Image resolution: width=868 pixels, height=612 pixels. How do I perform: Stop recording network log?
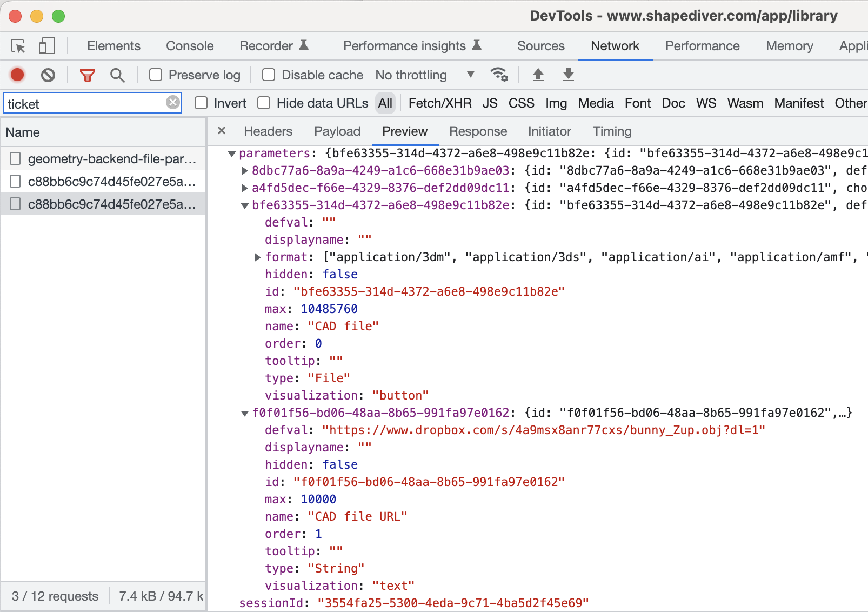[17, 75]
